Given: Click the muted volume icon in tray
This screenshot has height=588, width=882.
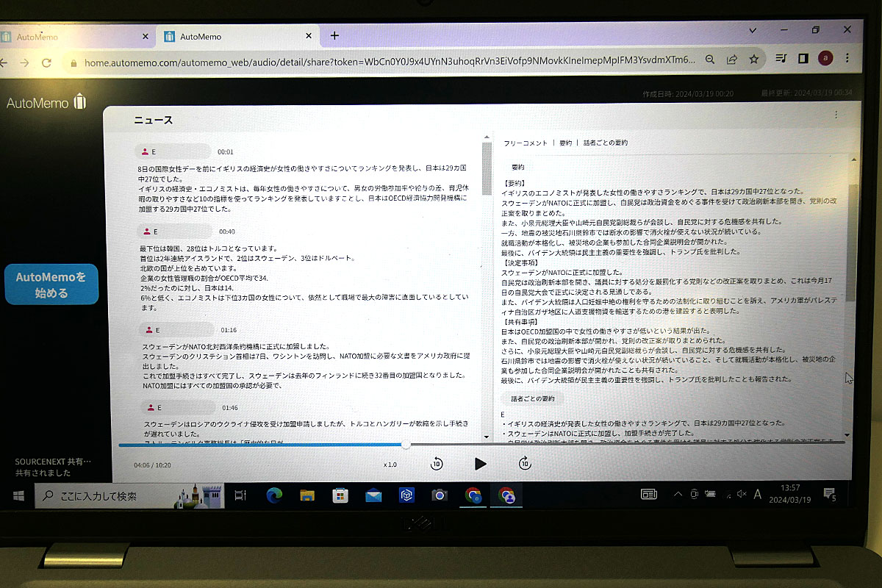Looking at the screenshot, I should [740, 494].
